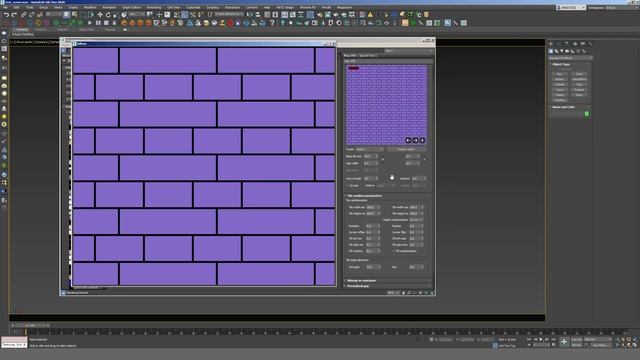Viewport: 640px width, 360px height.
Task: Click the Cylinder primitive button
Action: [x=560, y=84]
